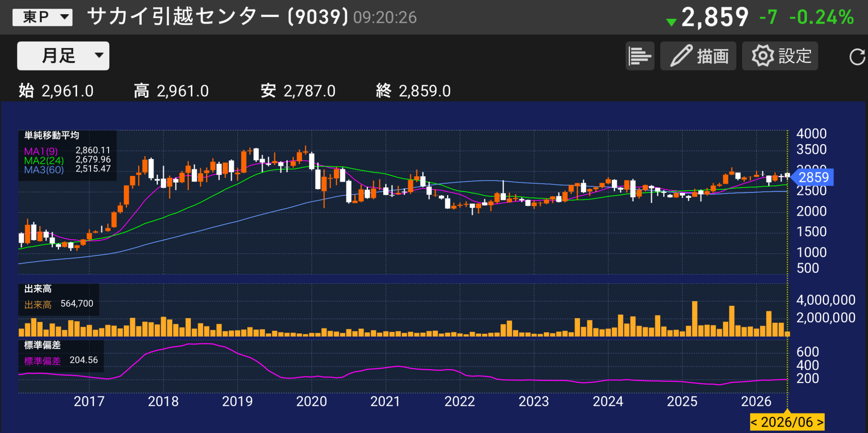The height and width of the screenshot is (433, 868).
Task: Click the 単純移動平均 legend title
Action: (52, 135)
